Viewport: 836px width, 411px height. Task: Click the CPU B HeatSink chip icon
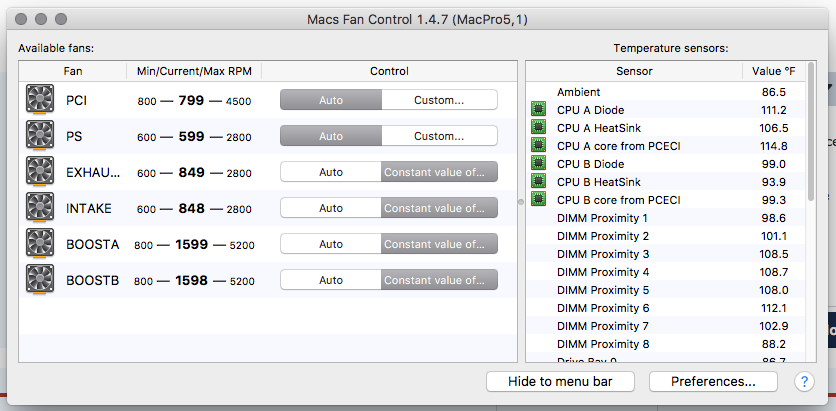(539, 182)
